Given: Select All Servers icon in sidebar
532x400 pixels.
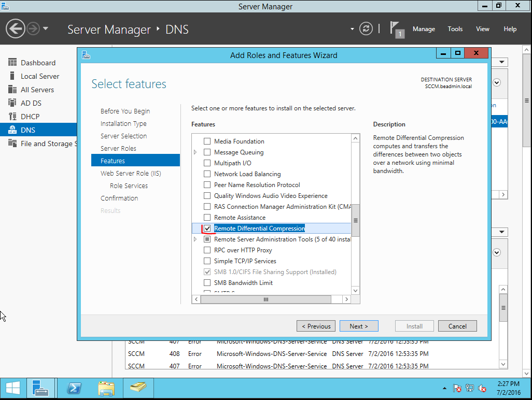Looking at the screenshot, I should coord(12,90).
